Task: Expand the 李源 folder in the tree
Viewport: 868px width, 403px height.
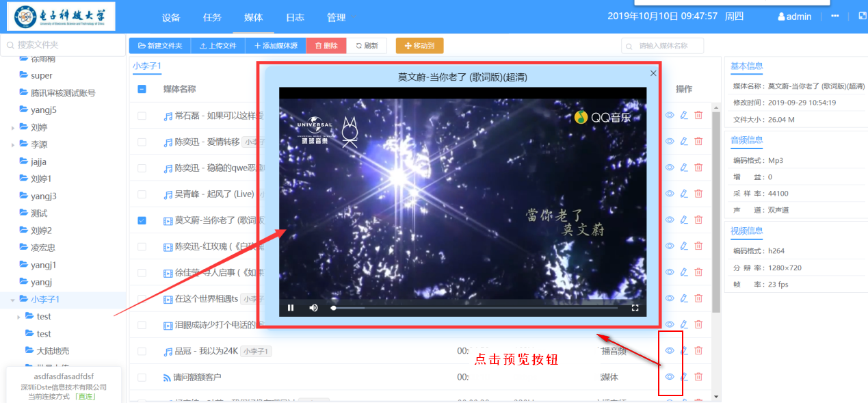Action: (13, 145)
